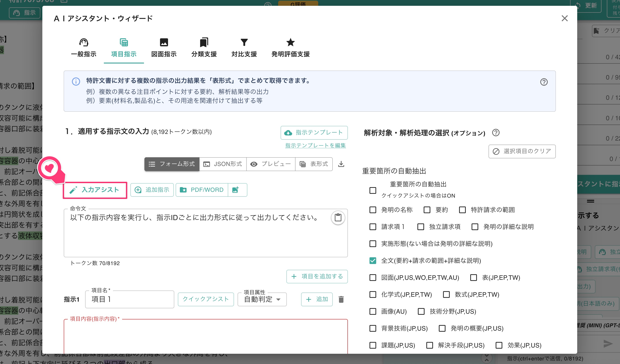Check the 発明の詳細な説明 checkbox
This screenshot has height=364, width=620.
pyautogui.click(x=475, y=227)
